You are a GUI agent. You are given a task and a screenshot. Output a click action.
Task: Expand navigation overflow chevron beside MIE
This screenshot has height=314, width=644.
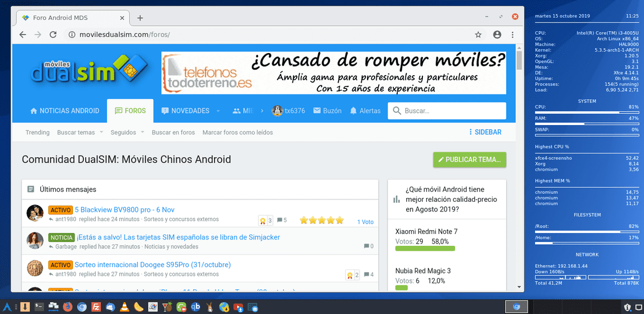(x=262, y=111)
